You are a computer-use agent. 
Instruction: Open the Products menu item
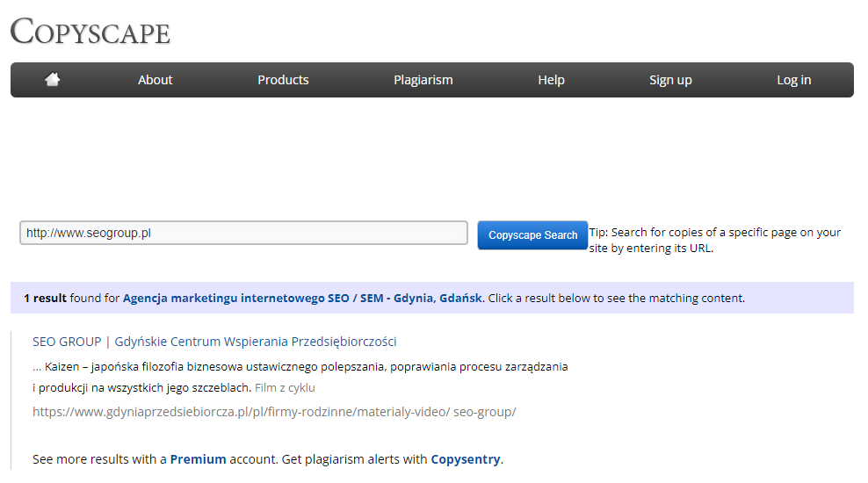tap(283, 80)
